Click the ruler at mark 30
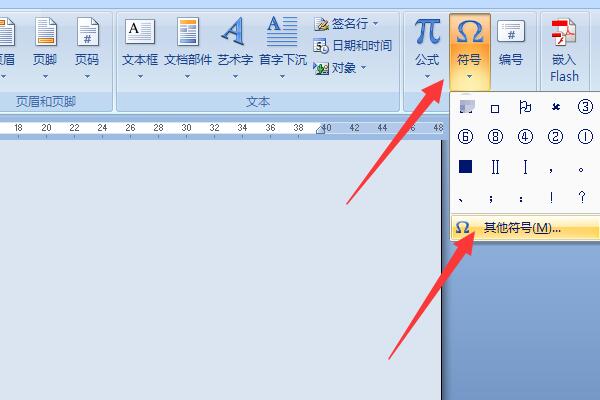The image size is (600, 400). tap(186, 128)
